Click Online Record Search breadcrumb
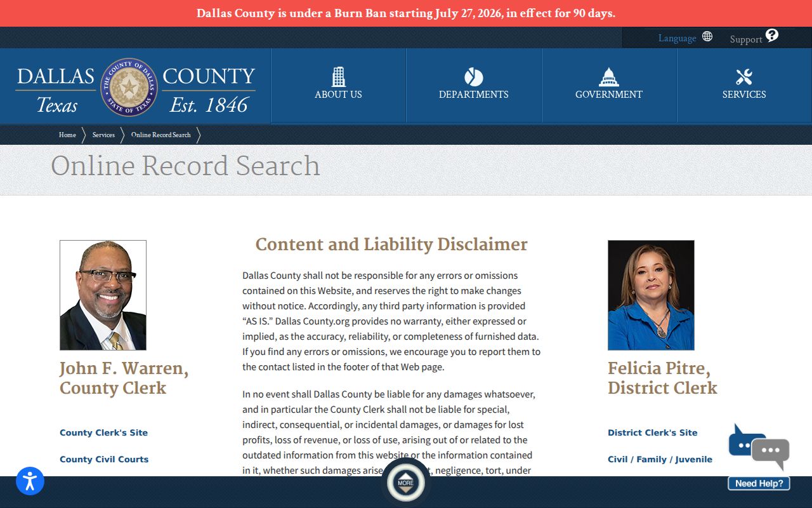Screen dimensions: 812x508 click(161, 135)
